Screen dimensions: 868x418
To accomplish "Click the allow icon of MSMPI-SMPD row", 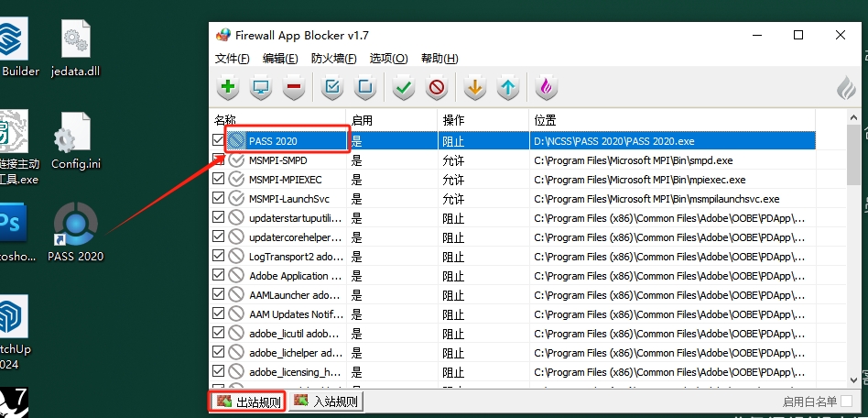I will coord(236,160).
